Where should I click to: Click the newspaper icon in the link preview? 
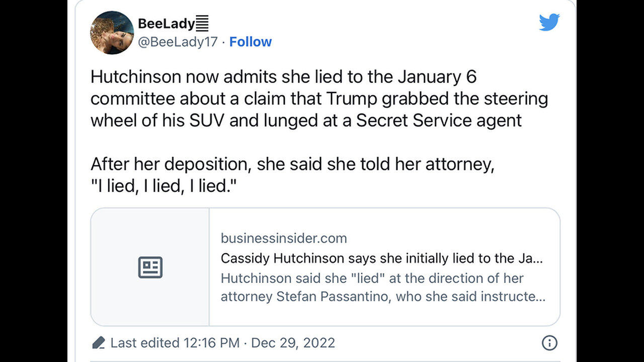tap(150, 267)
